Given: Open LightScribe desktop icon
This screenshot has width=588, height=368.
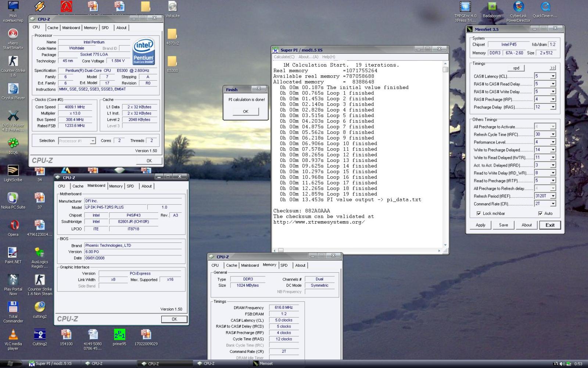Looking at the screenshot, I should pyautogui.click(x=13, y=173).
